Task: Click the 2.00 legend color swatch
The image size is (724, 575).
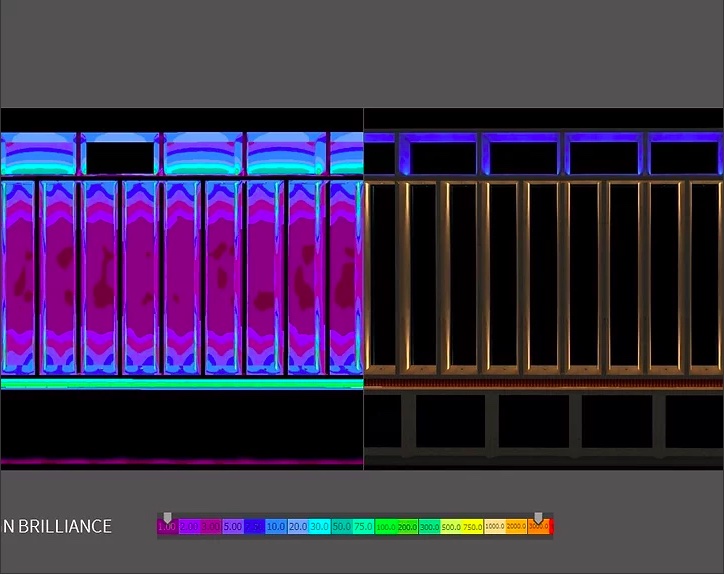Action: click(189, 527)
